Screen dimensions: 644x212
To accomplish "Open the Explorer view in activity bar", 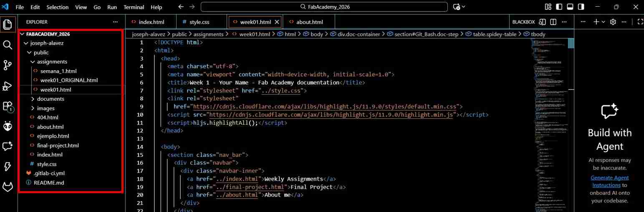I will [8, 24].
